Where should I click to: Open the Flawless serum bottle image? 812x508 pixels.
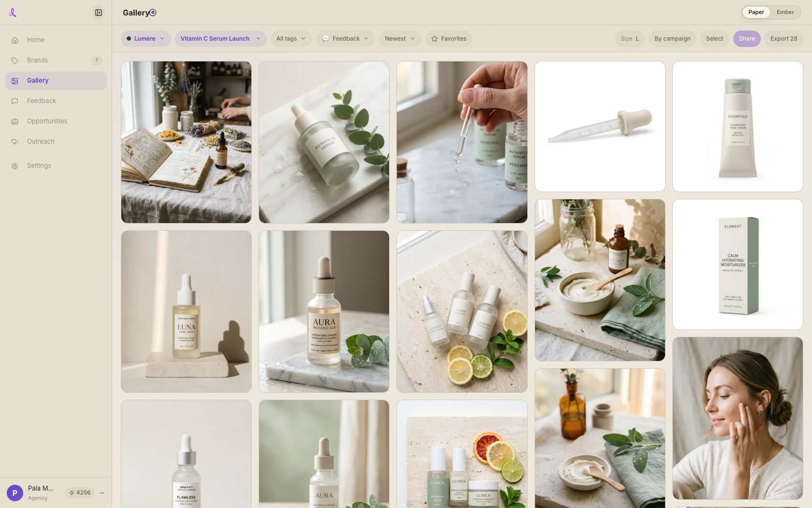click(x=186, y=454)
